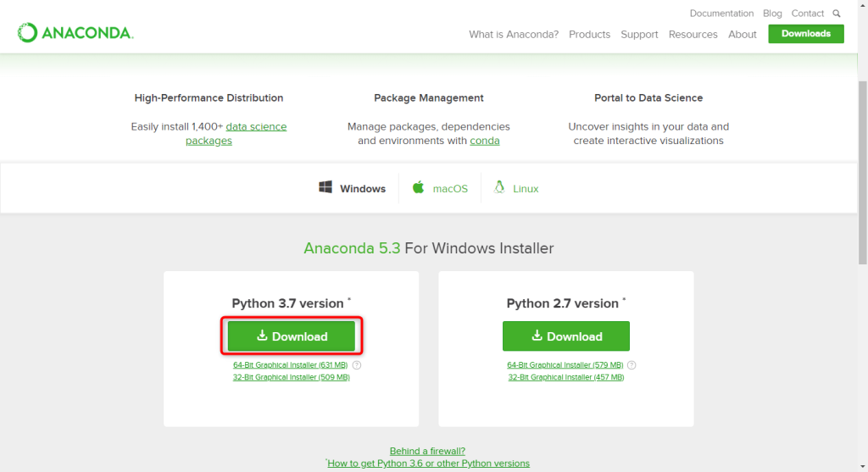Click the Python 3.7 version title
The width and height of the screenshot is (868, 472).
point(292,303)
